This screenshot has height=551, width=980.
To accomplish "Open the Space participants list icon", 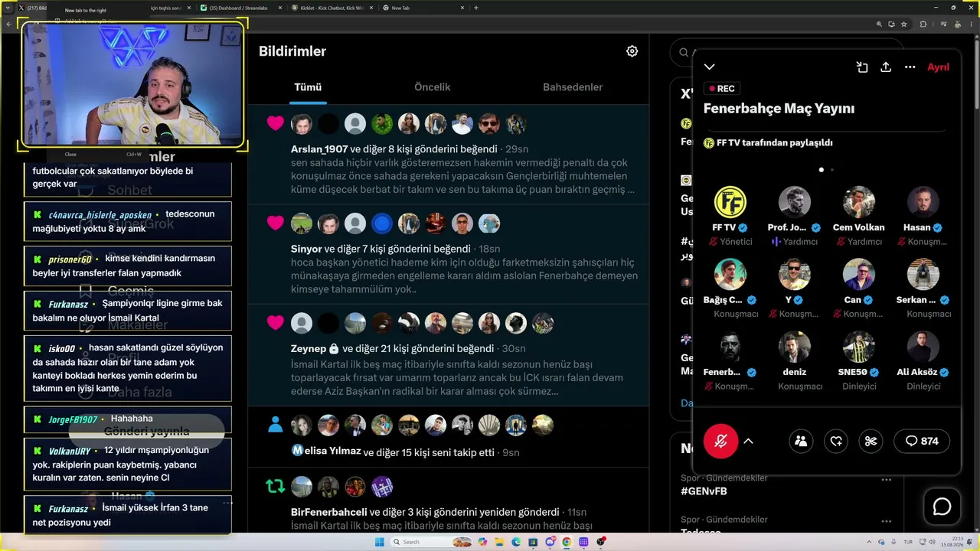I will click(801, 441).
